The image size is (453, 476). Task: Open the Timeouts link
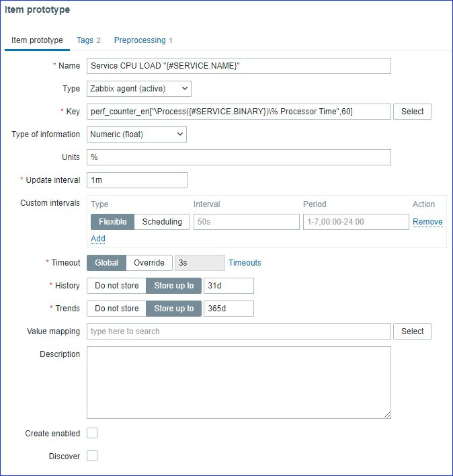(245, 263)
